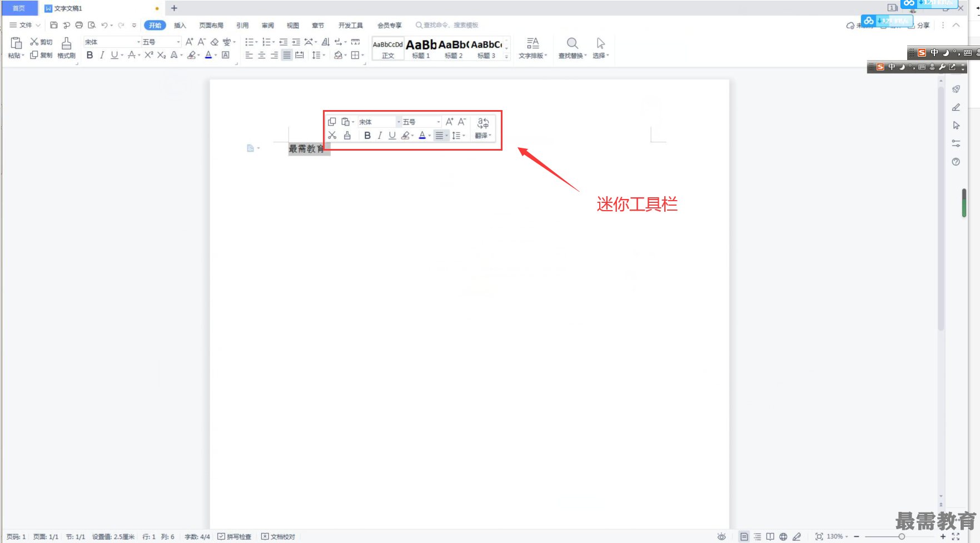Toggle Eye Protection mode in status bar

(722, 536)
